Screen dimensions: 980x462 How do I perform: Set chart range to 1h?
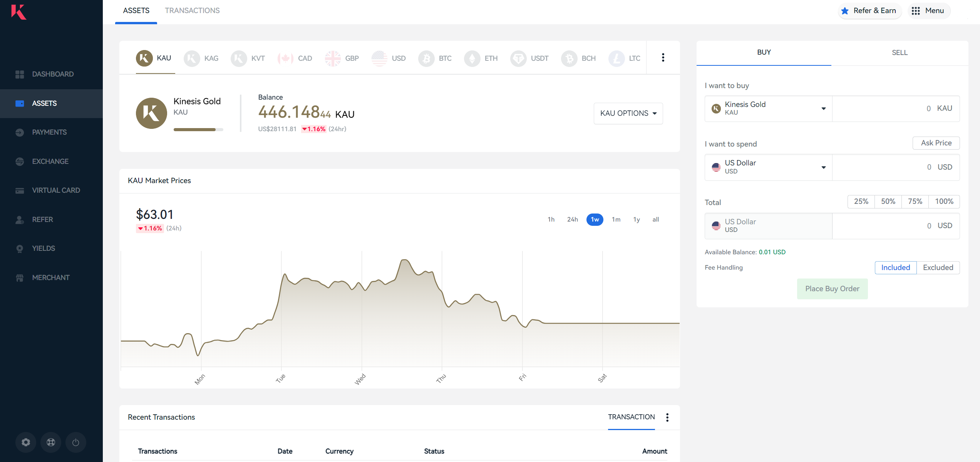coord(551,220)
